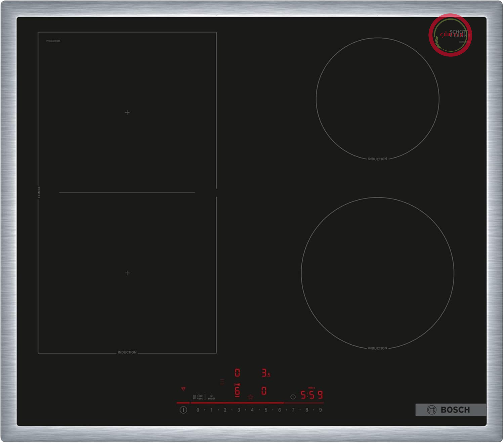Select the rear-left zone display showing 0
Viewport: 504px width, 443px height.
coord(237,373)
